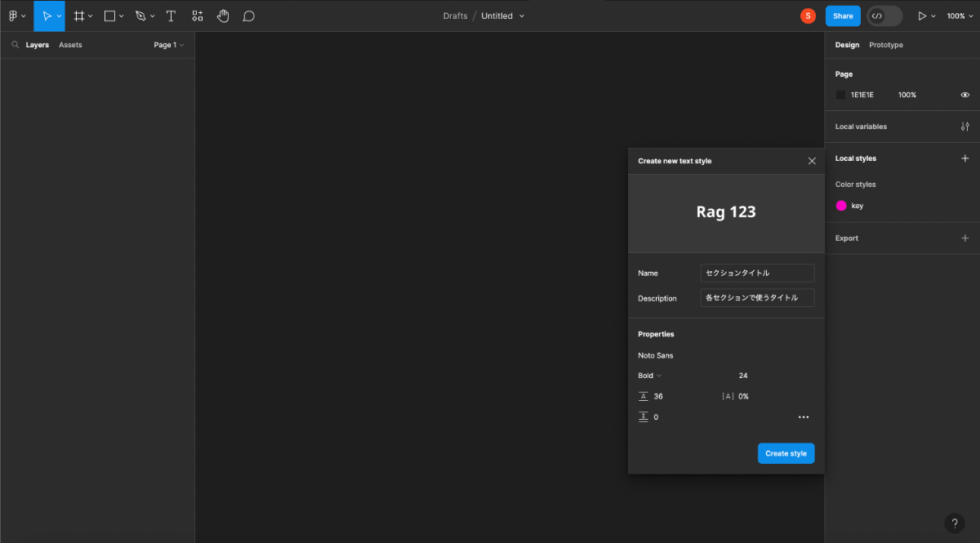Click the Share button

[843, 16]
